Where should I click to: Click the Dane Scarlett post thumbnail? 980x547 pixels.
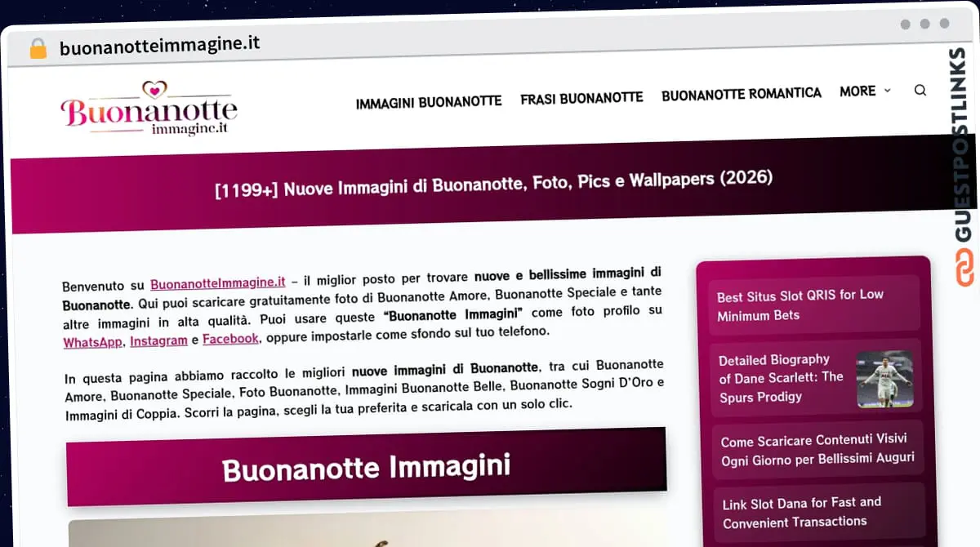(884, 379)
